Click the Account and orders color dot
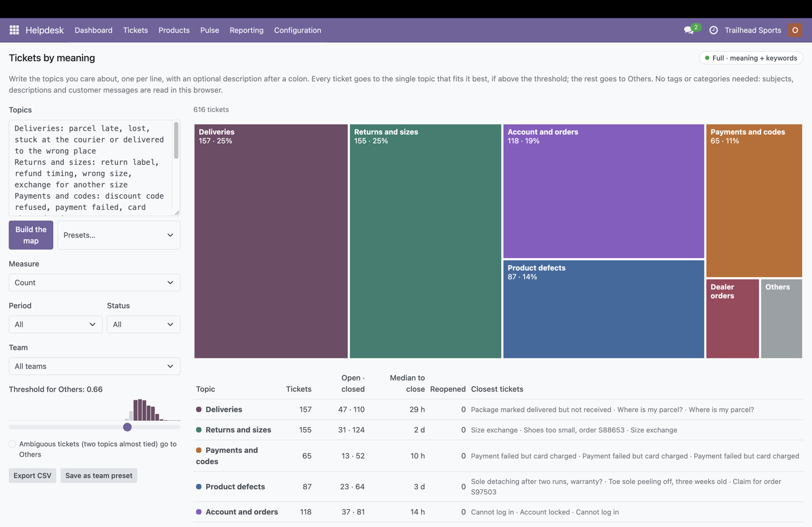This screenshot has height=527, width=812. point(199,512)
